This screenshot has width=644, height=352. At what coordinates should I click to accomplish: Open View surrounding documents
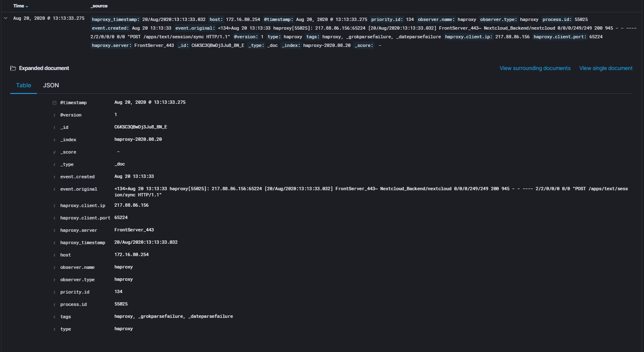point(535,68)
